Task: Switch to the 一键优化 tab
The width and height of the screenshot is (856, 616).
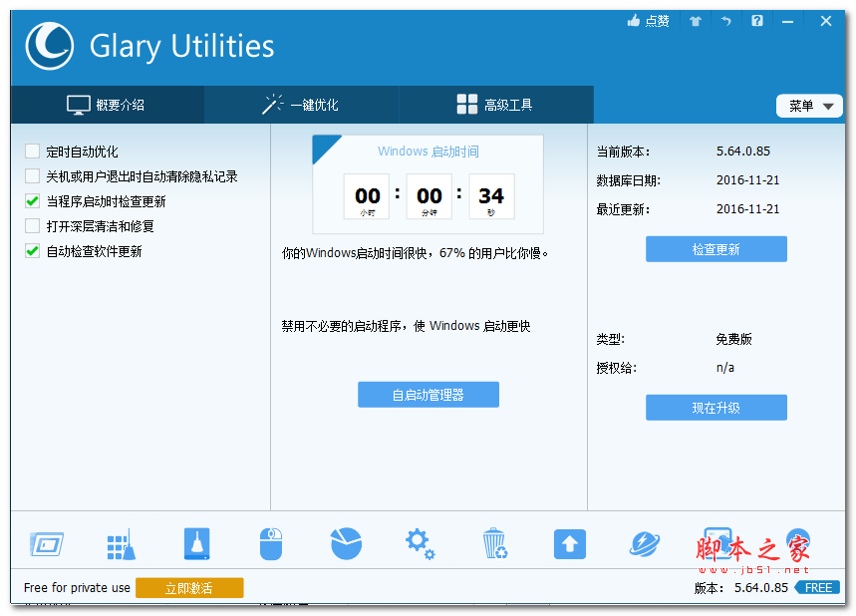Action: [x=301, y=105]
